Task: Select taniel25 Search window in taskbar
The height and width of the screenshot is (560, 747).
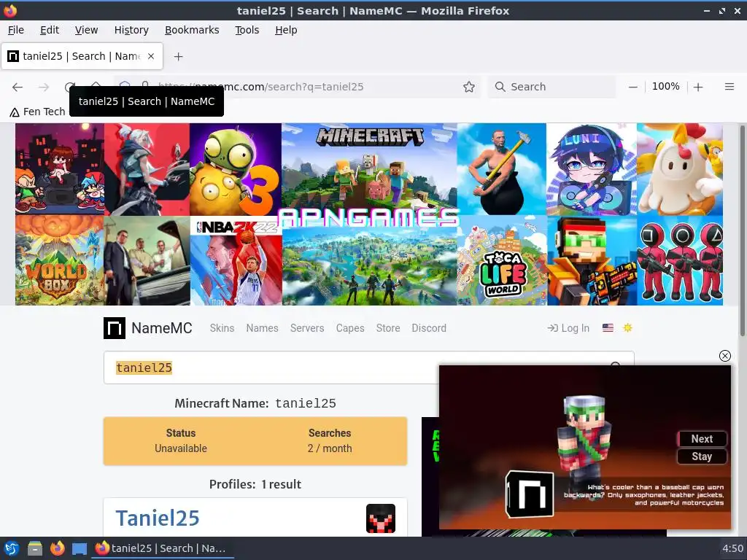Action: pyautogui.click(x=162, y=548)
